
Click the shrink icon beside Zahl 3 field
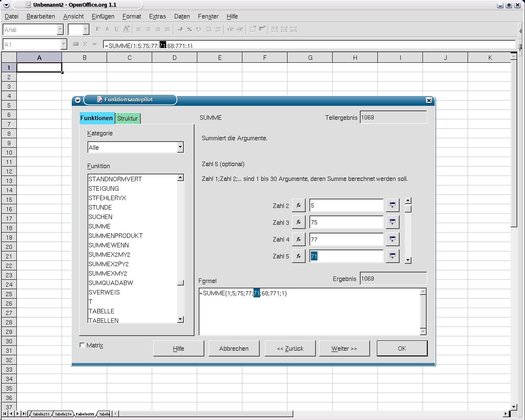click(393, 222)
